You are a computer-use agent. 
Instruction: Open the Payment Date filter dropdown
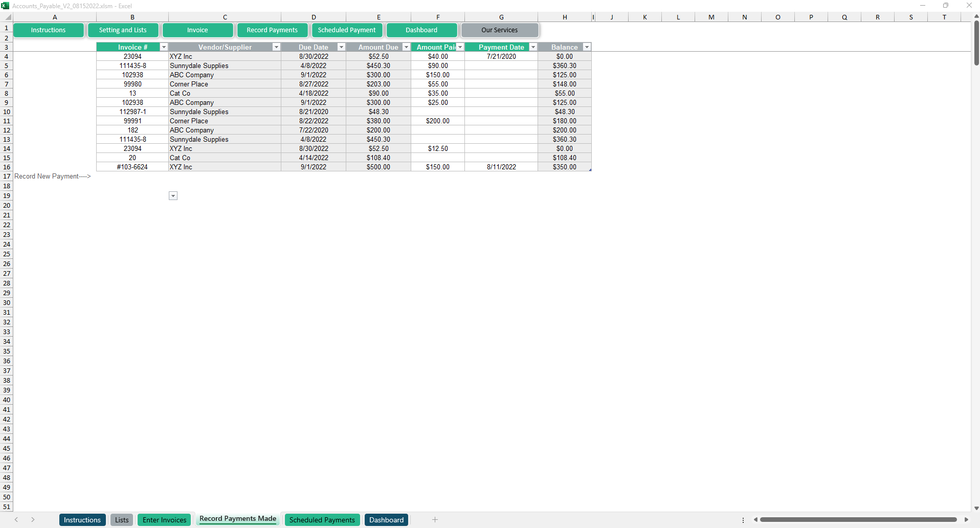533,47
